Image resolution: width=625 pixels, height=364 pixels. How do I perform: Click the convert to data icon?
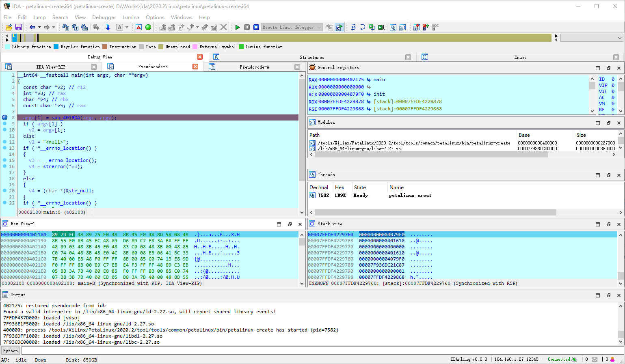click(172, 27)
